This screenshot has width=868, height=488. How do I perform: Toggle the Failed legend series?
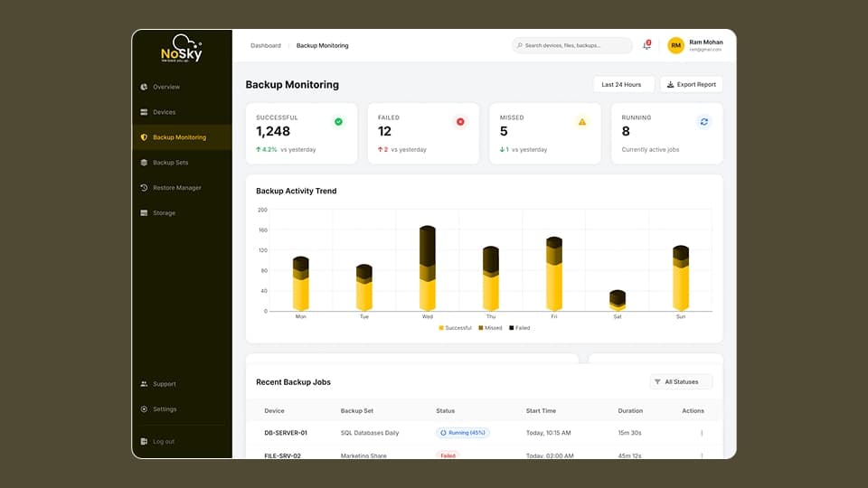pos(520,328)
